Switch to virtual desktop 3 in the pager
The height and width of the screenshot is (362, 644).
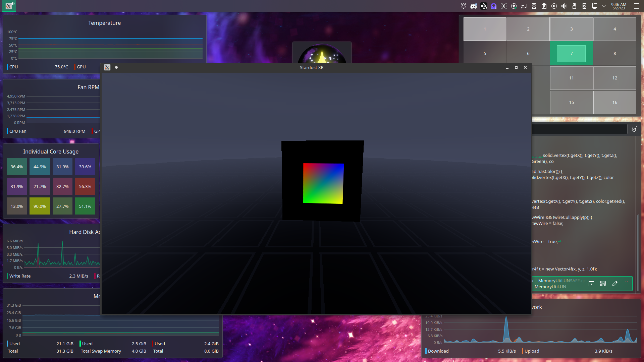coord(571,29)
